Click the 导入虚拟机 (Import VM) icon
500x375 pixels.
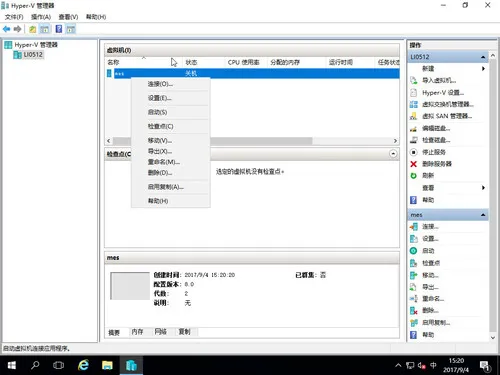tap(413, 80)
